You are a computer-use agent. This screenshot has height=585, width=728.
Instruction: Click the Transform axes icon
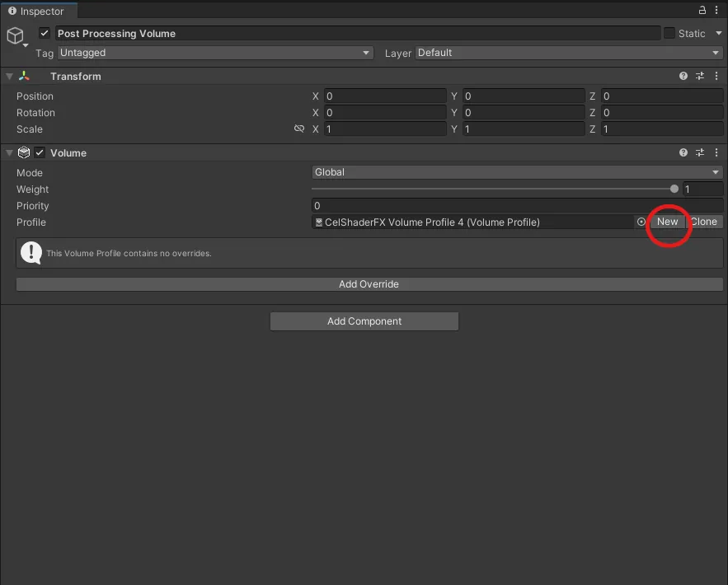pyautogui.click(x=24, y=76)
